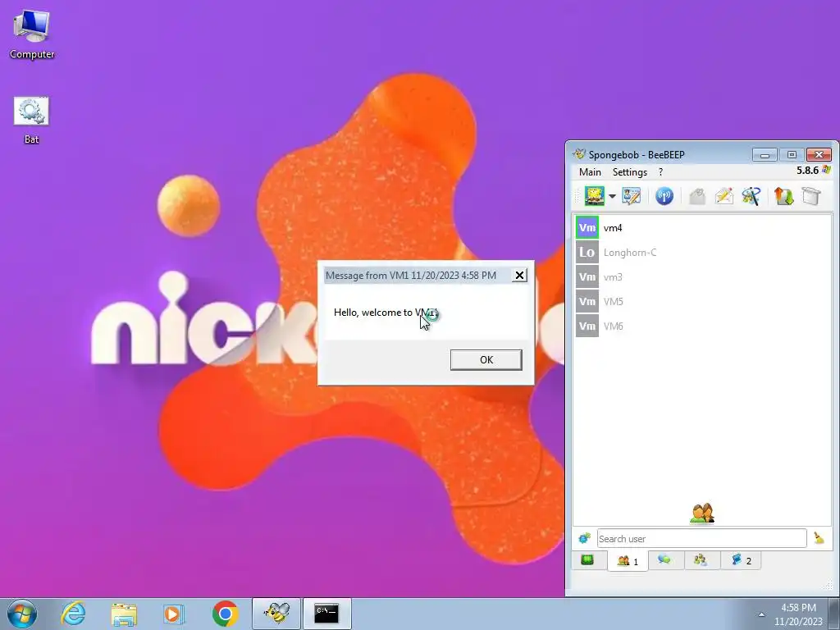Open the ? help menu
840x630 pixels.
point(660,172)
